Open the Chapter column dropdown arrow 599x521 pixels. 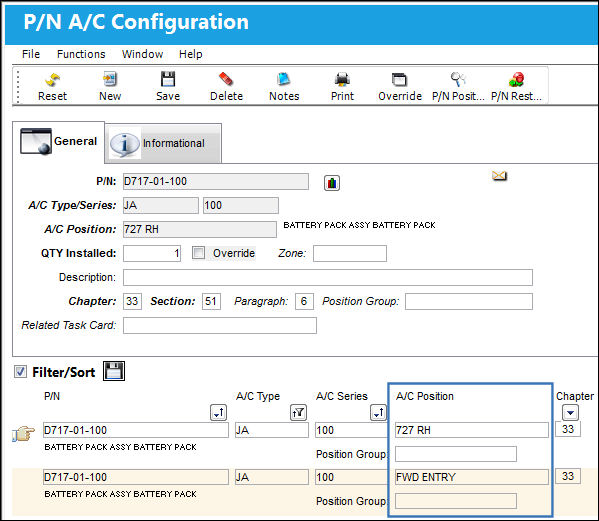570,413
